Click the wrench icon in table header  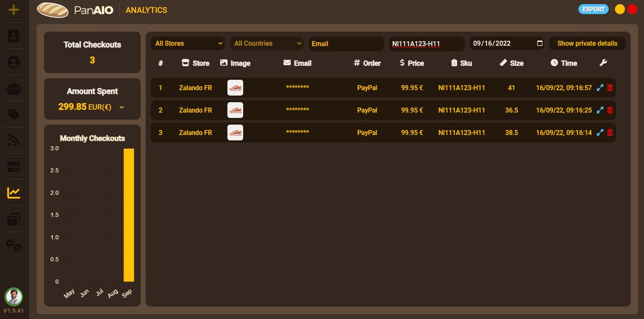click(x=603, y=63)
